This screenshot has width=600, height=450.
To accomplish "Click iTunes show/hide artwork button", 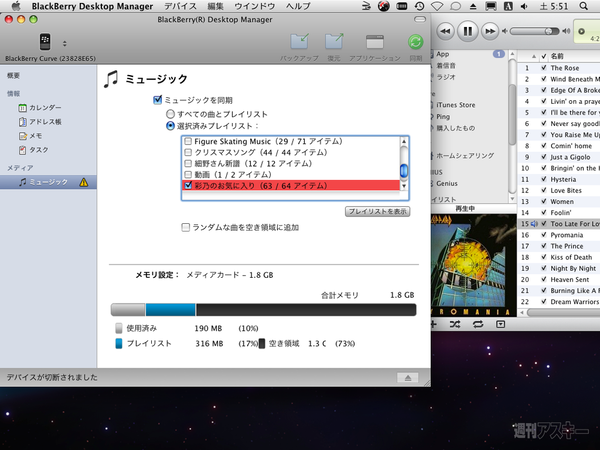I will pos(500,324).
